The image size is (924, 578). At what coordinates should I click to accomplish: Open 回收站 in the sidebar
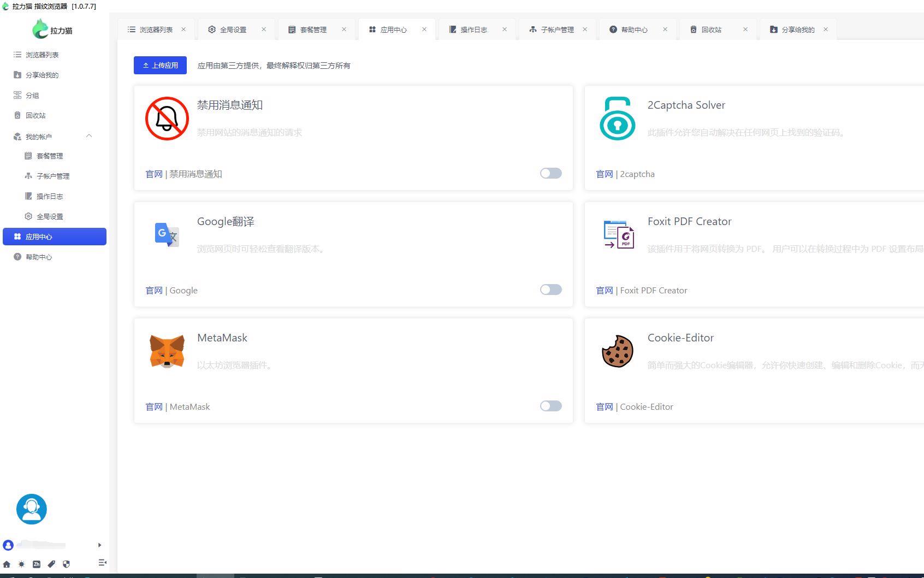pyautogui.click(x=55, y=115)
